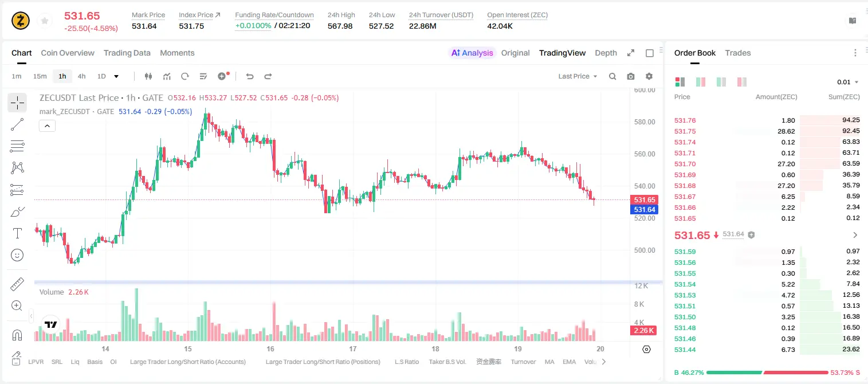Switch chart to Depth view
868x384 pixels.
[606, 53]
